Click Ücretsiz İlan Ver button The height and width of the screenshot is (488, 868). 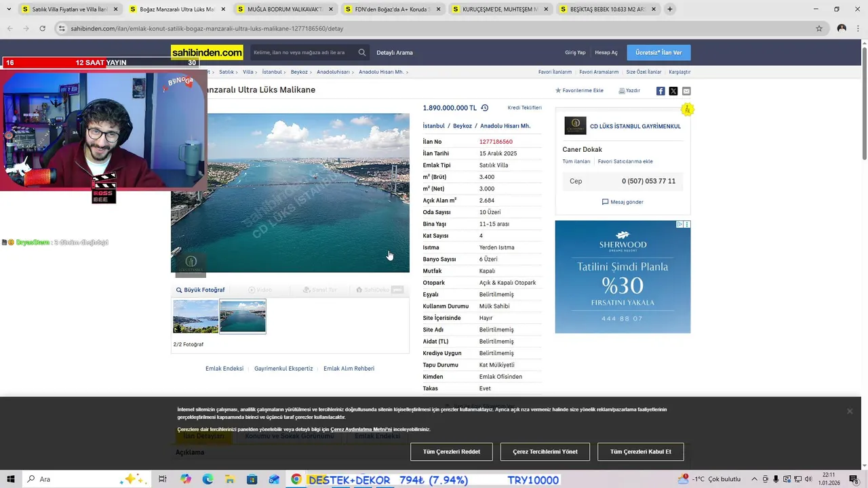pos(658,53)
